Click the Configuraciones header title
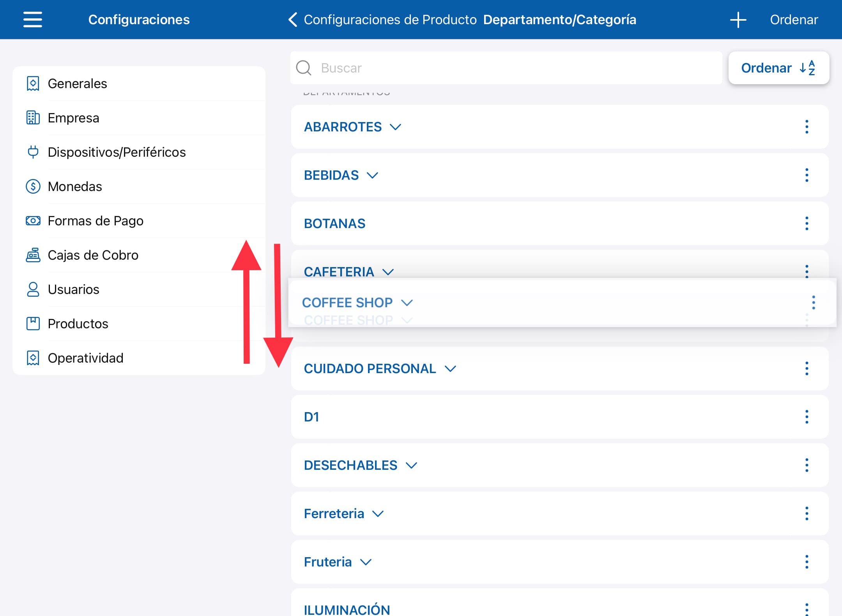The image size is (842, 616). click(139, 19)
